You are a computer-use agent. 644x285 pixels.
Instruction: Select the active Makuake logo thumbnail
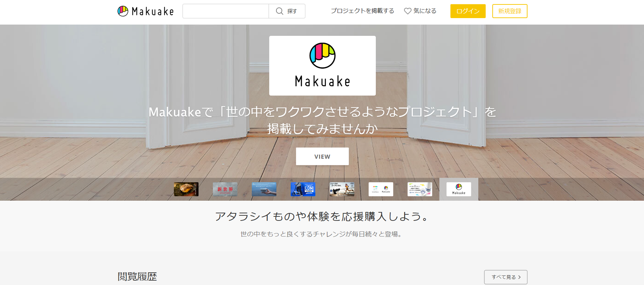(459, 189)
